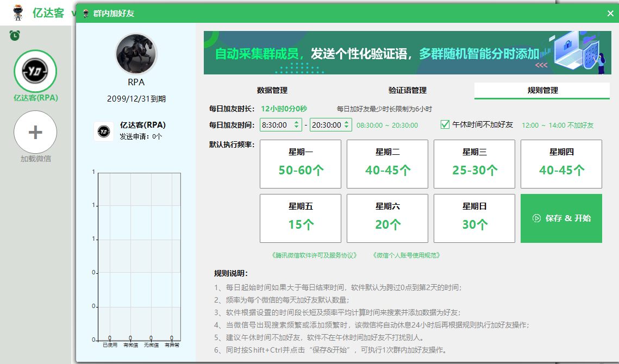Click the 12小时0分0秒 duration text
The image size is (619, 364).
click(284, 109)
